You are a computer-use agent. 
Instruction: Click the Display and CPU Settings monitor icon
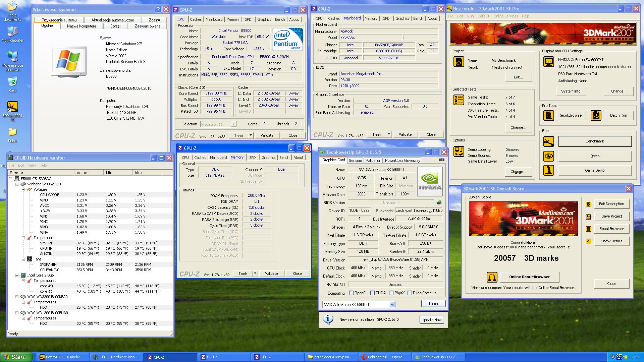549,62
